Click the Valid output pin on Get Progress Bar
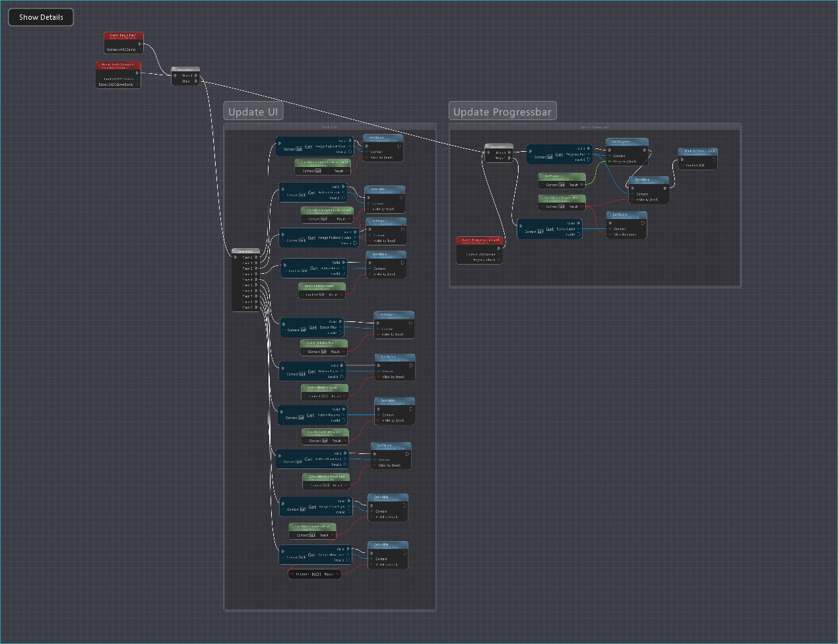 [588, 149]
